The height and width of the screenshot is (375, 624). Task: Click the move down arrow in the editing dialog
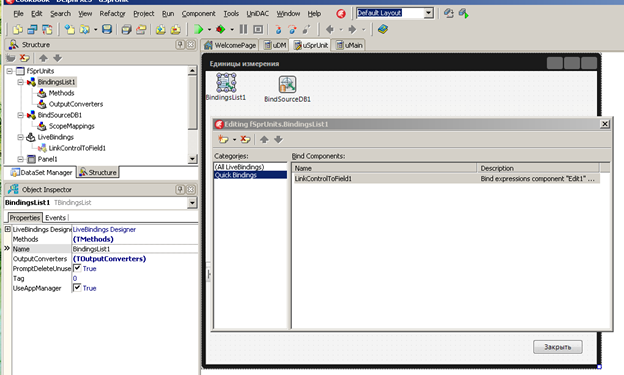click(278, 139)
